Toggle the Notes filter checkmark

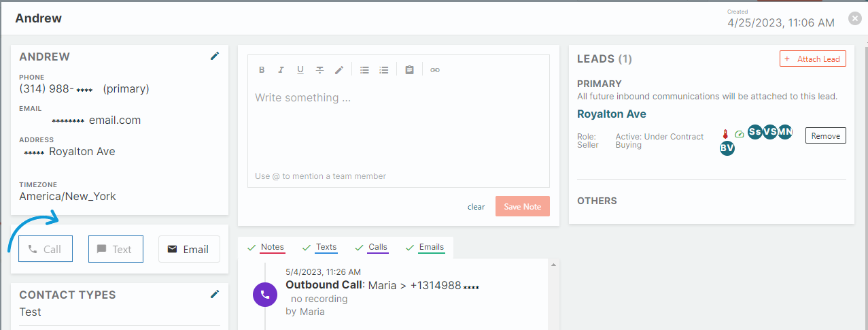pyautogui.click(x=251, y=248)
